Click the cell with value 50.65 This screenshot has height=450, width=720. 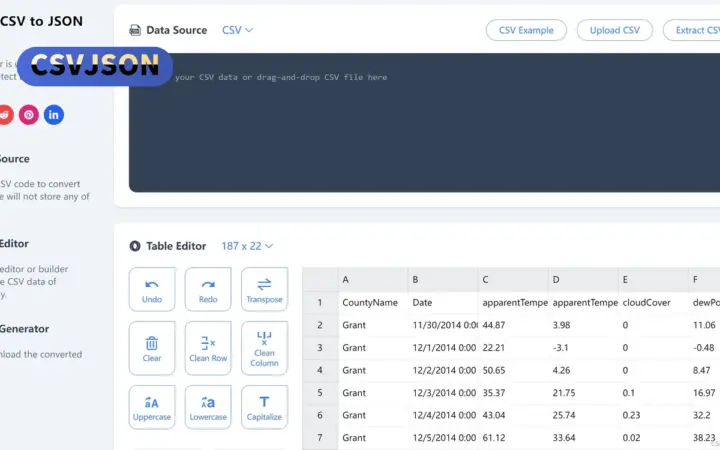(x=513, y=370)
